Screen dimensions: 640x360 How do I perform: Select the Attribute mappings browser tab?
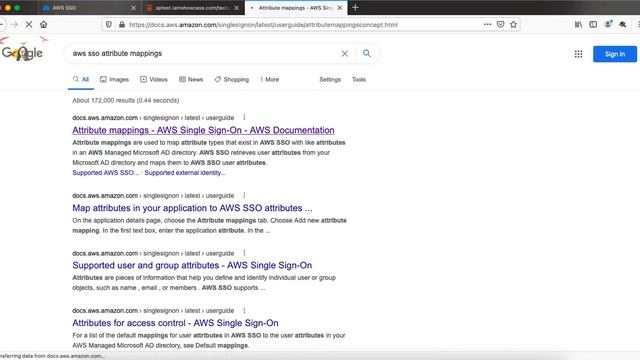coord(295,8)
